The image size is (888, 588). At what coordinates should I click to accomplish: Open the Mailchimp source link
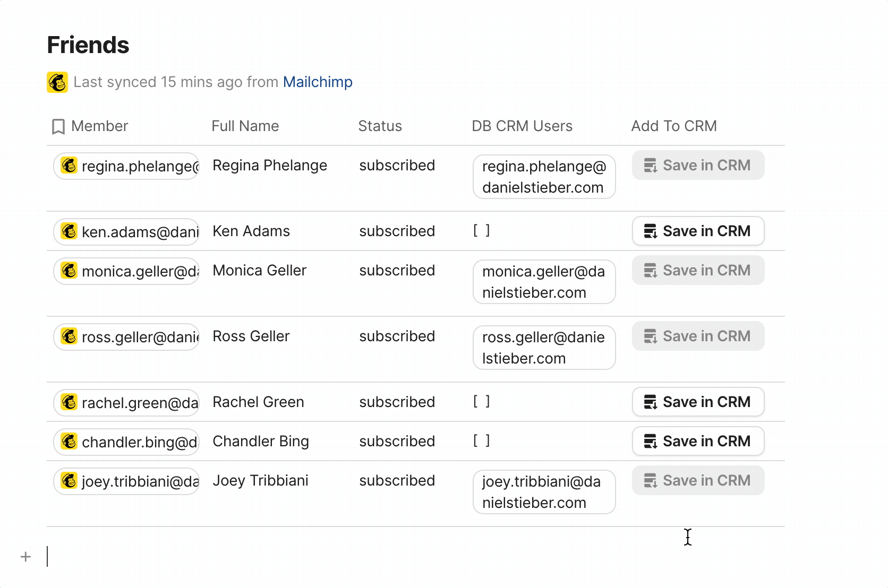click(318, 82)
